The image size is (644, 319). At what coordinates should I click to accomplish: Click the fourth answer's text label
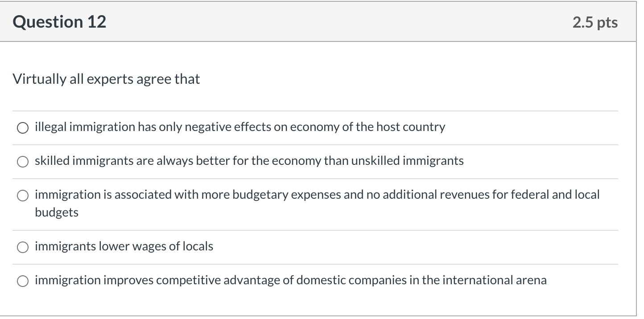124,246
